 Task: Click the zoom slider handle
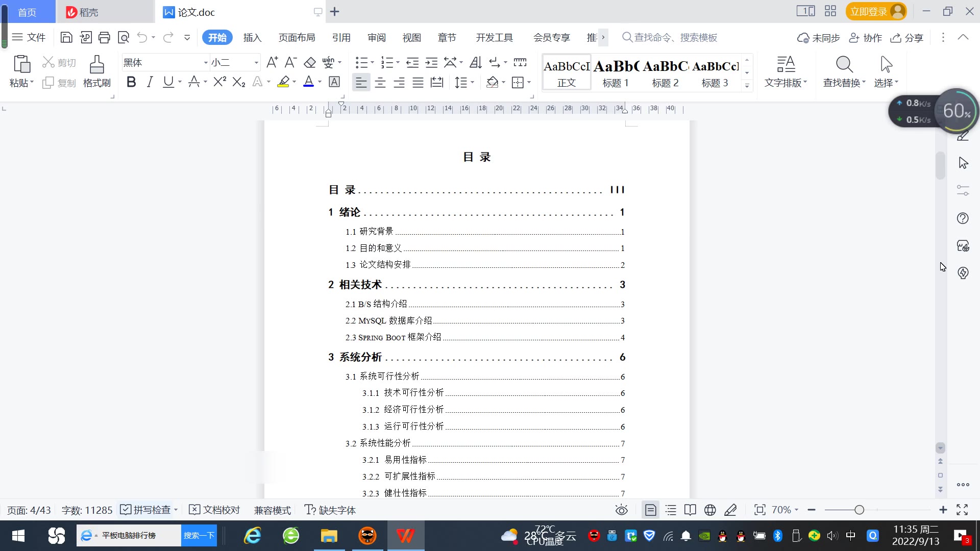pos(859,510)
